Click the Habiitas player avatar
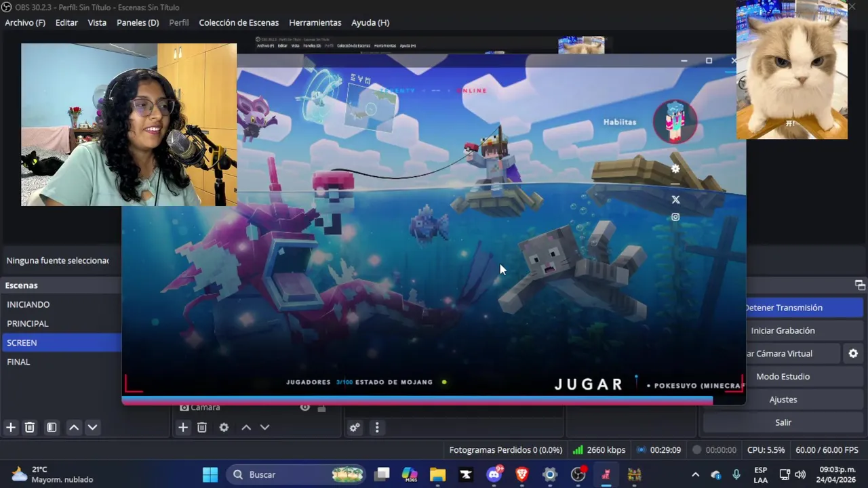868x488 pixels. coord(675,122)
